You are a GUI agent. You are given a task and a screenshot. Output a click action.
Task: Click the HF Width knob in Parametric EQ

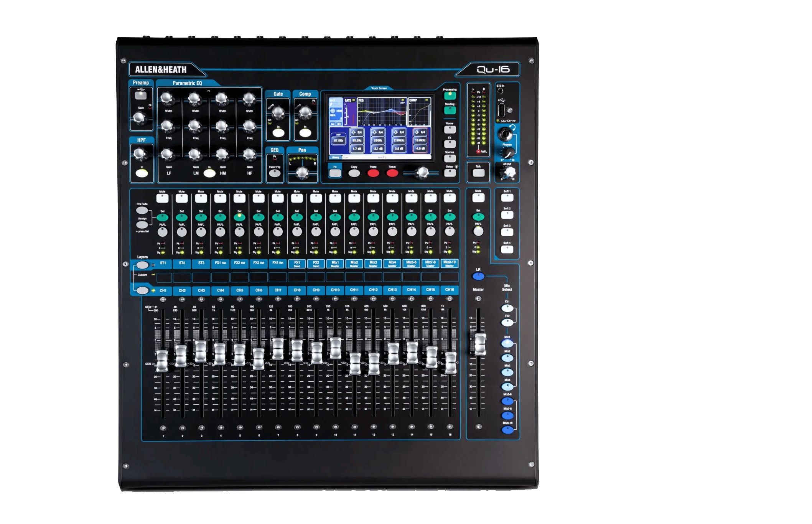[x=249, y=99]
